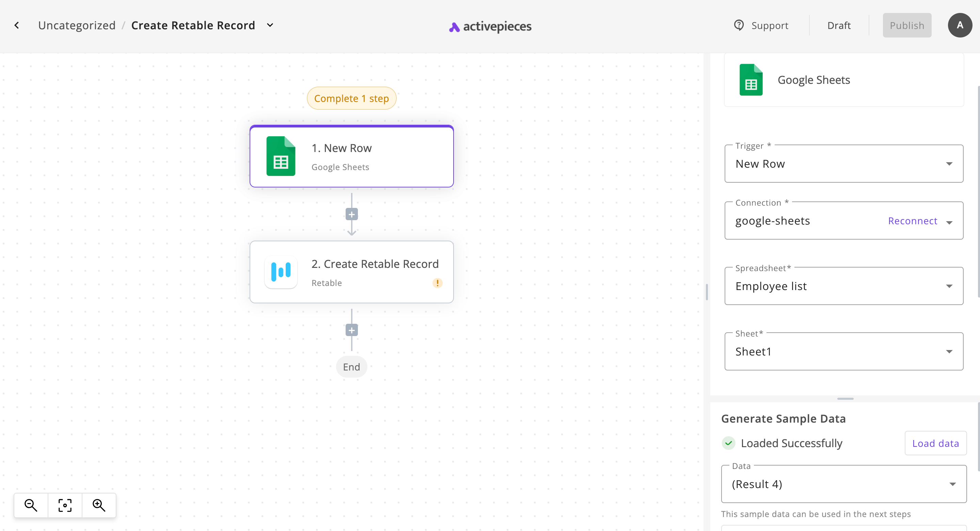Click the plus icon below New Row step
The image size is (980, 531).
351,214
